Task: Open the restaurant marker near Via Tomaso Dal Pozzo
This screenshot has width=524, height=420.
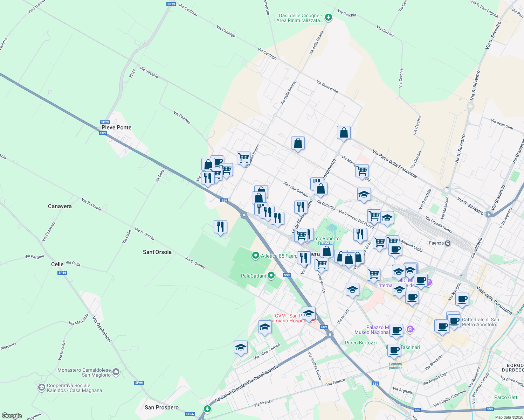Action: pos(360,234)
